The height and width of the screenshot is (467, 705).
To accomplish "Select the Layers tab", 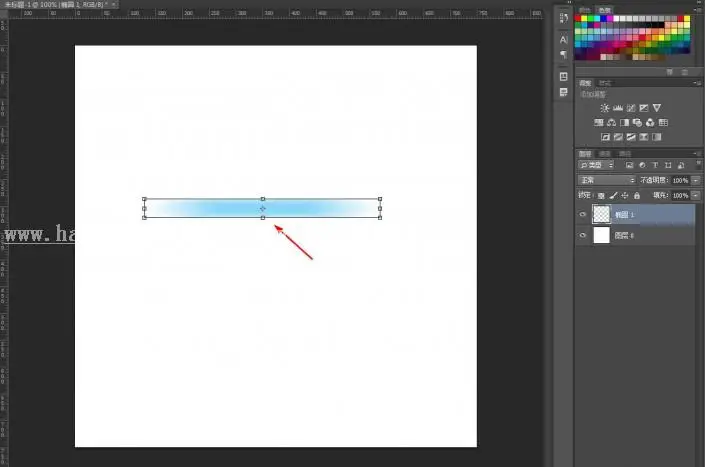I will pyautogui.click(x=585, y=154).
